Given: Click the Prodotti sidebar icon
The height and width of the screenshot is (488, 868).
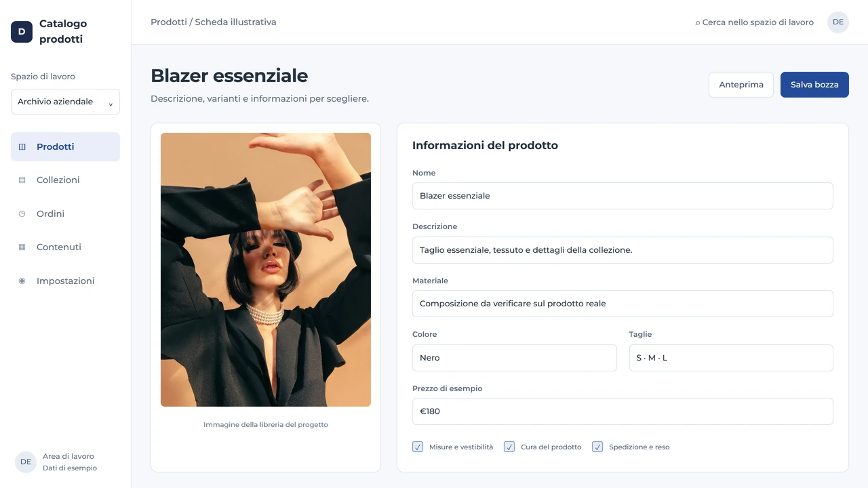Looking at the screenshot, I should 22,146.
